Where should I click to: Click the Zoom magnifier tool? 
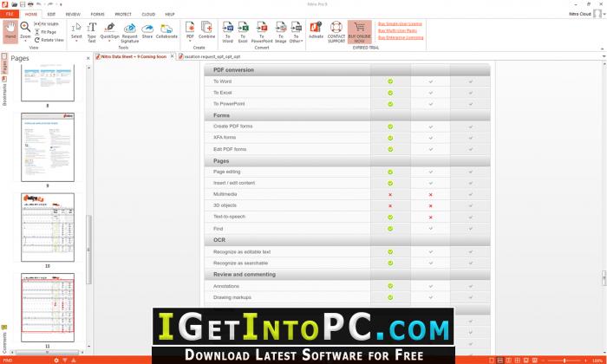pos(25,28)
